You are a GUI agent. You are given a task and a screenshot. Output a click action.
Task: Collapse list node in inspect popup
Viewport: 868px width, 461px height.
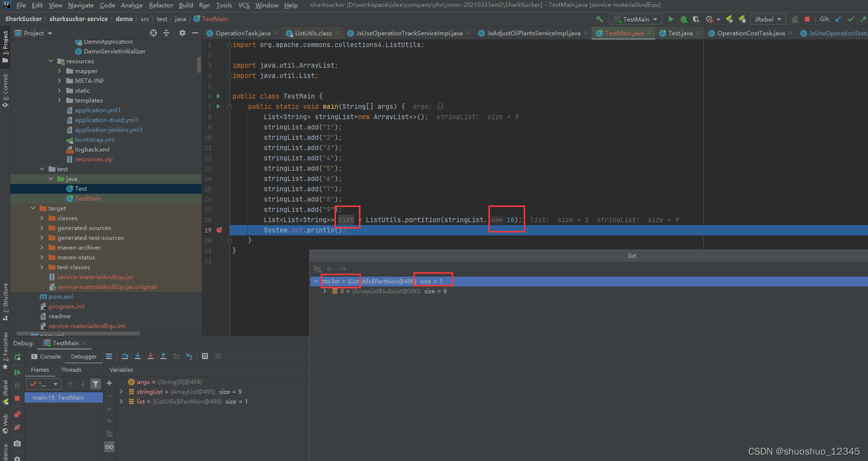pos(316,282)
